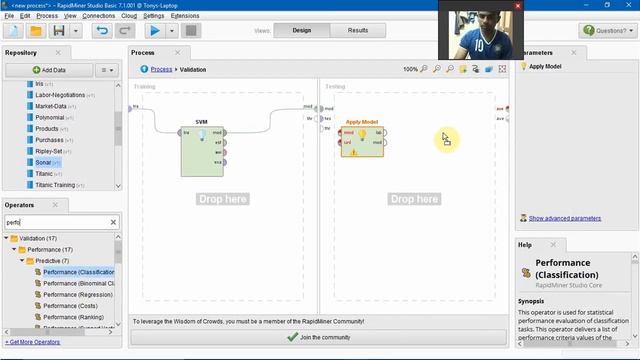Open the Get More Operators link
The image size is (640, 360).
point(33,342)
